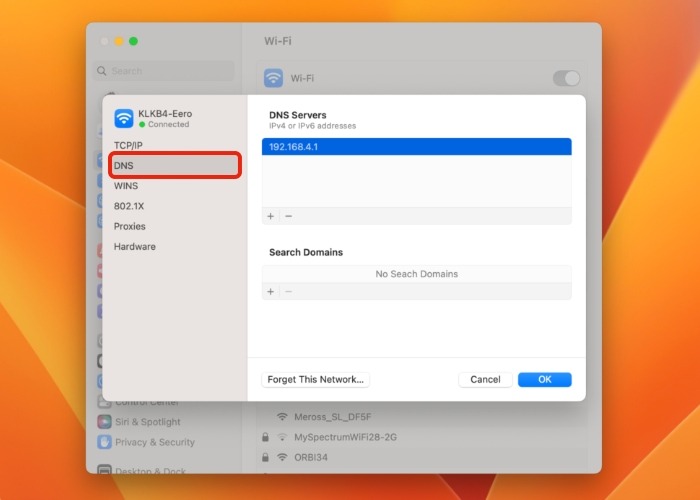Click Forget This Network button
The height and width of the screenshot is (500, 700).
316,379
